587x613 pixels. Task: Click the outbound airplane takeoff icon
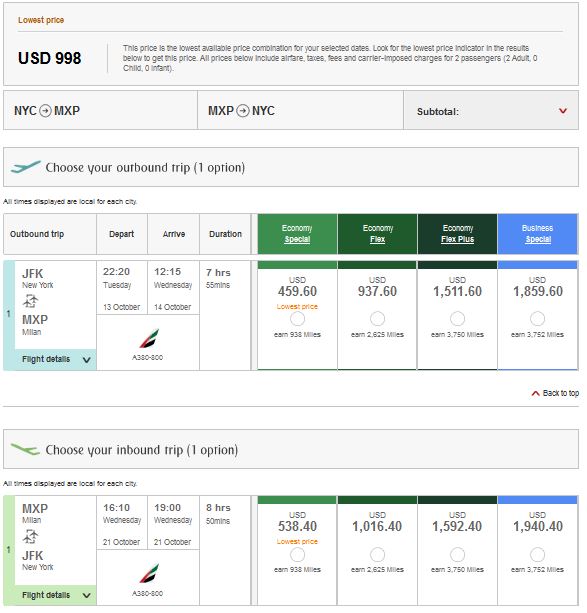(25, 167)
